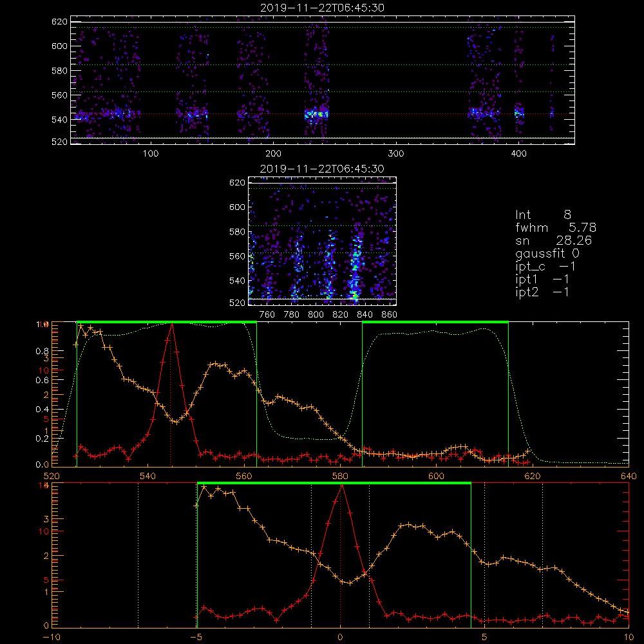Select the 'gaussfit 0' readout line
The image size is (644, 644).
coord(547,254)
